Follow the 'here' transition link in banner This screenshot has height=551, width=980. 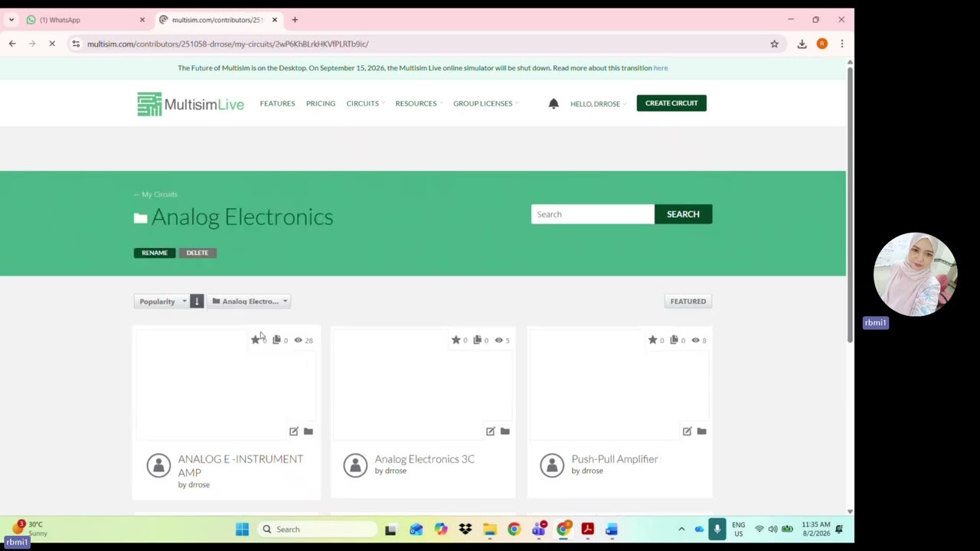click(661, 68)
